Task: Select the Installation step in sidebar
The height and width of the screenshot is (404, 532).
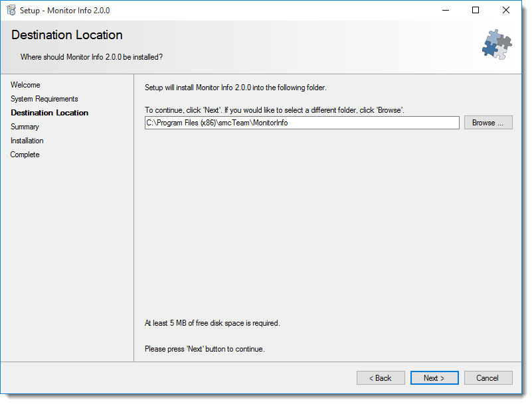Action: (27, 141)
